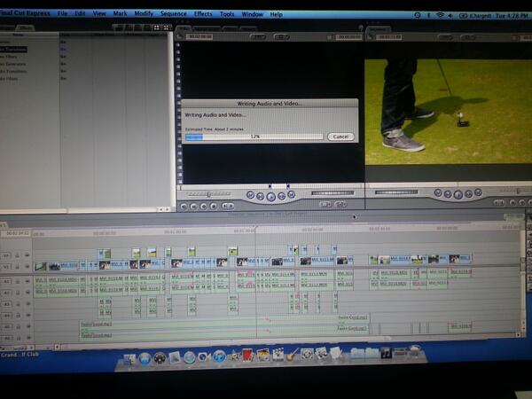Screen dimensions: 532x399
Task: Go to next edit in Viewer transport
Action: click(x=292, y=194)
